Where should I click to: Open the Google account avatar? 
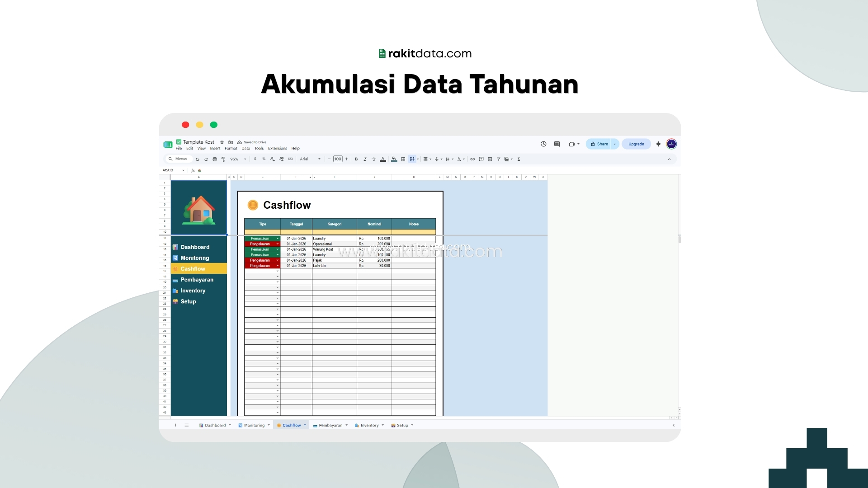tap(671, 144)
